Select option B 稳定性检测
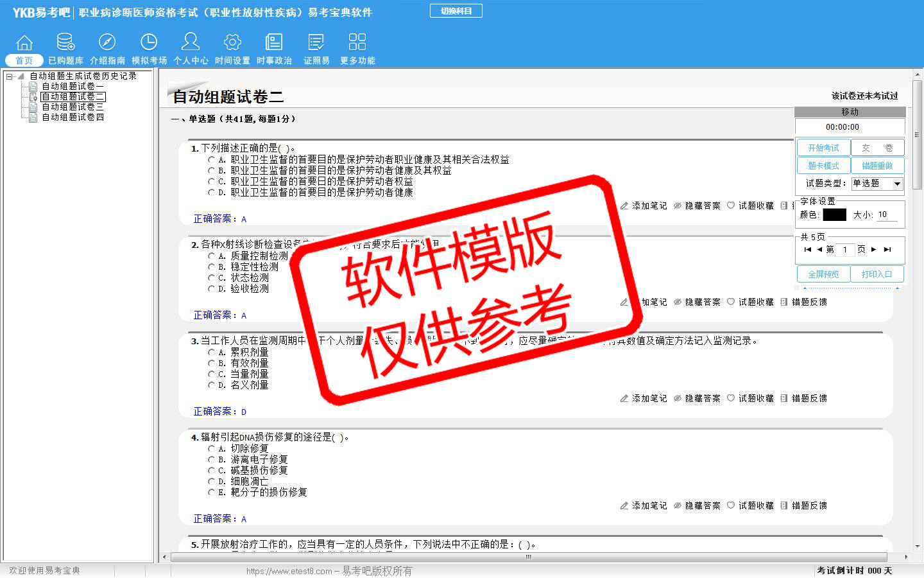 pyautogui.click(x=211, y=267)
